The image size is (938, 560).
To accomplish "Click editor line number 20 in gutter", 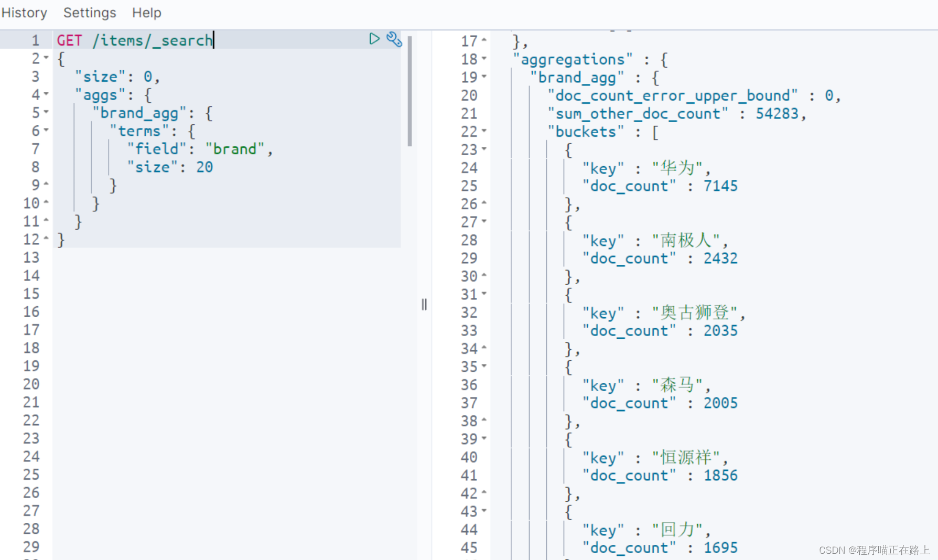I will coord(31,384).
